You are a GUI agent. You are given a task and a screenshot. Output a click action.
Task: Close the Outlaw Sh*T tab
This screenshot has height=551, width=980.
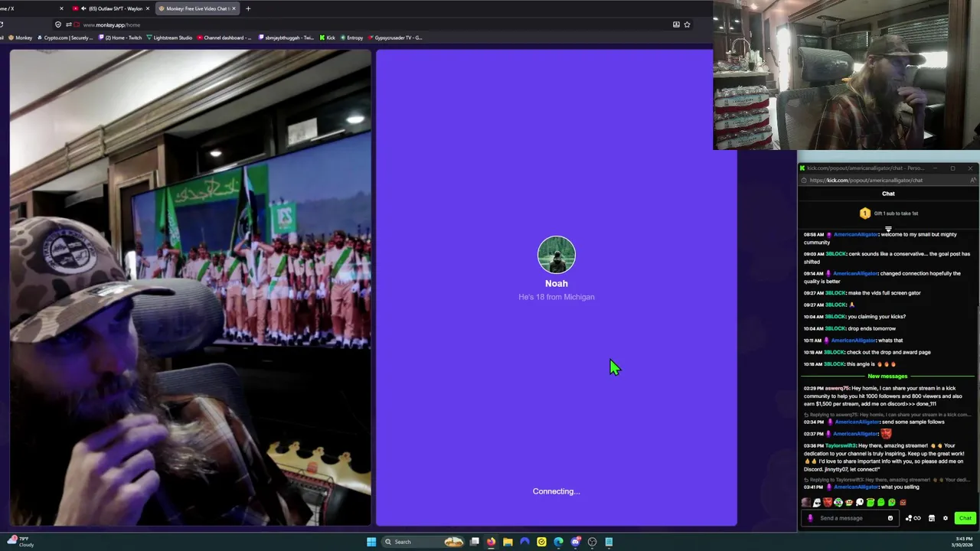[x=147, y=8]
